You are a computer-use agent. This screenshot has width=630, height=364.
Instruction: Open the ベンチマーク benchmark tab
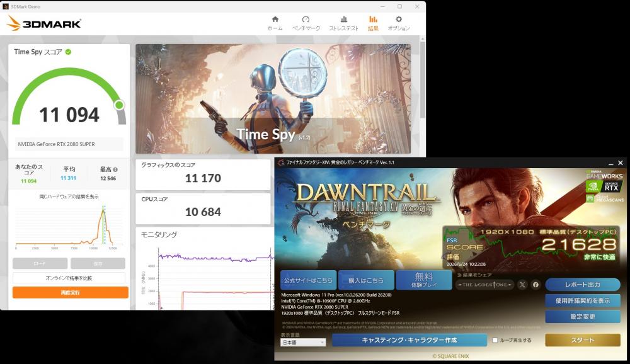(x=306, y=23)
